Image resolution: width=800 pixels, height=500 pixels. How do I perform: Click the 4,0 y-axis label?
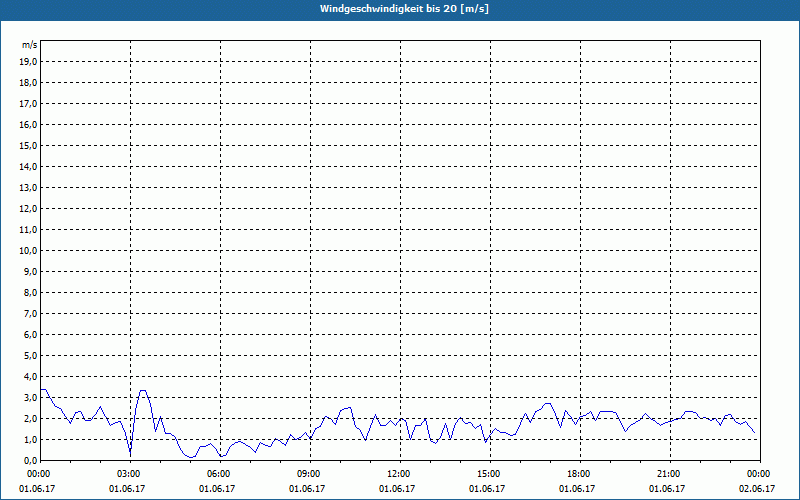click(31, 376)
